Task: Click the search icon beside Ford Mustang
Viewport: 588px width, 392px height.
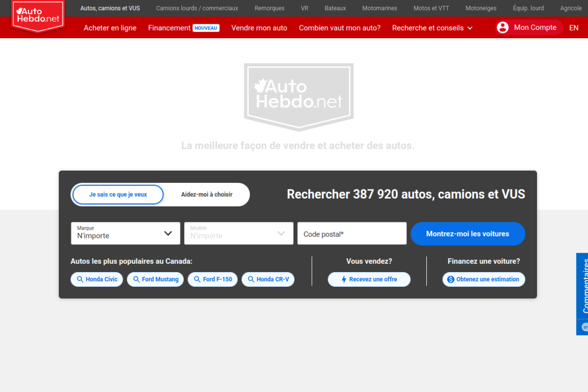Action: (136, 279)
